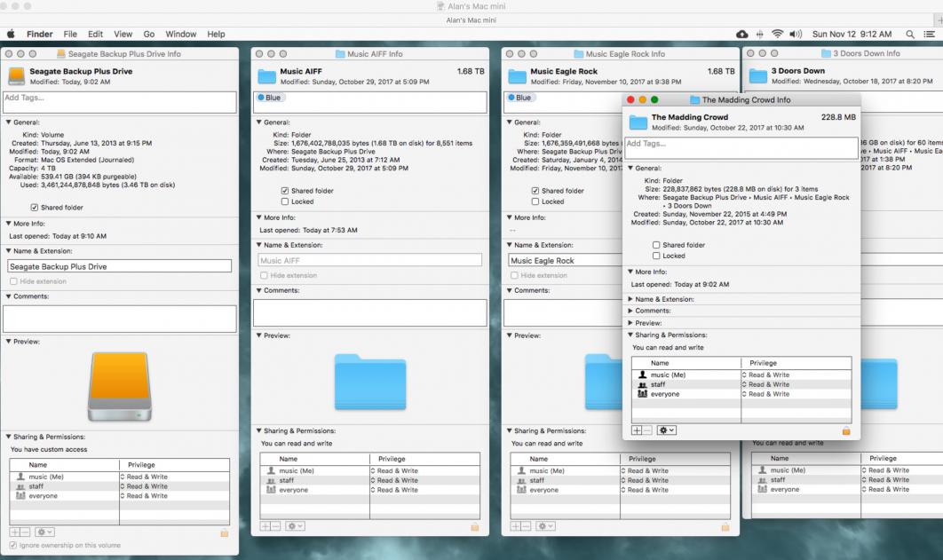Open the gear action menu in Madding Crowd permissions
943x560 pixels.
coord(666,430)
